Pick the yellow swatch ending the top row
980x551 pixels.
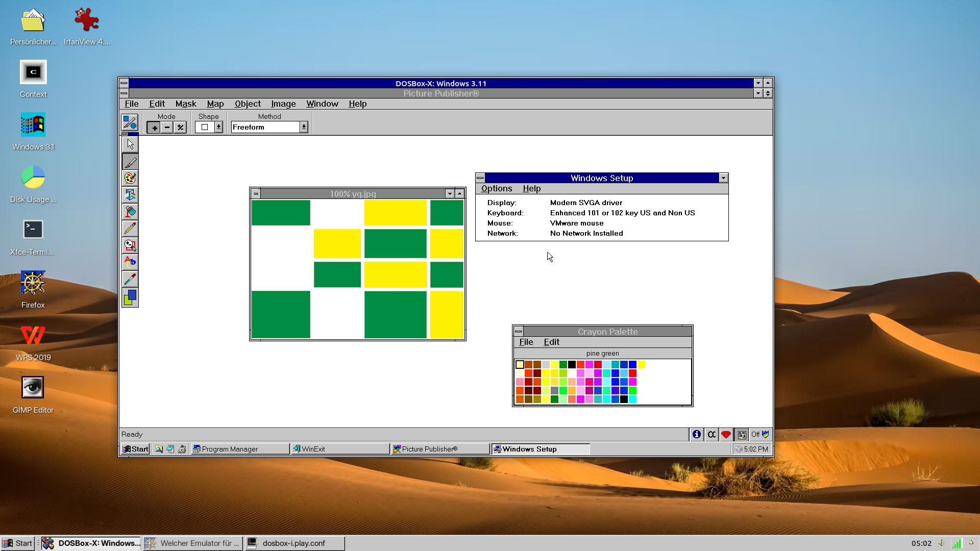pos(641,364)
